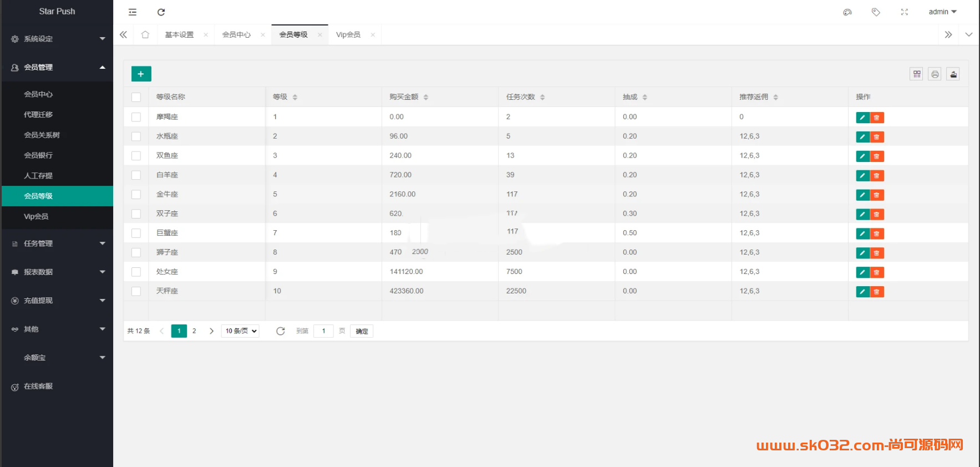The height and width of the screenshot is (467, 980).
Task: Open 会员中心 in the sidebar
Action: tap(57, 94)
